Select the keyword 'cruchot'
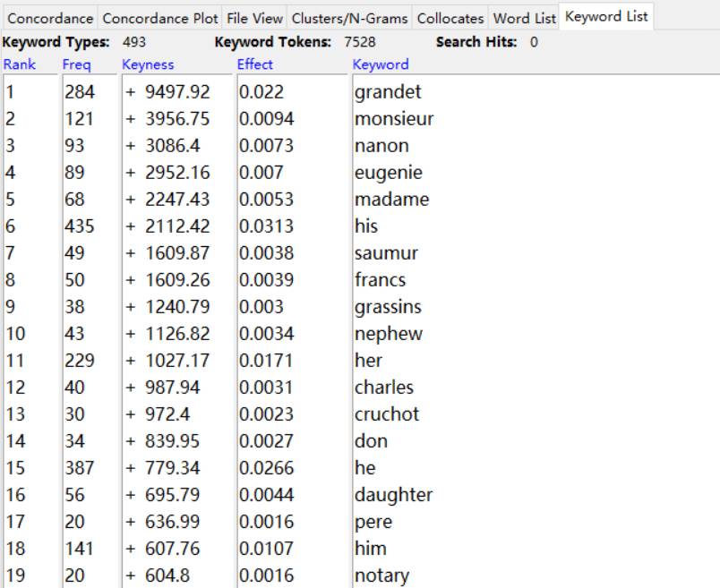This screenshot has height=588, width=720. pyautogui.click(x=387, y=414)
